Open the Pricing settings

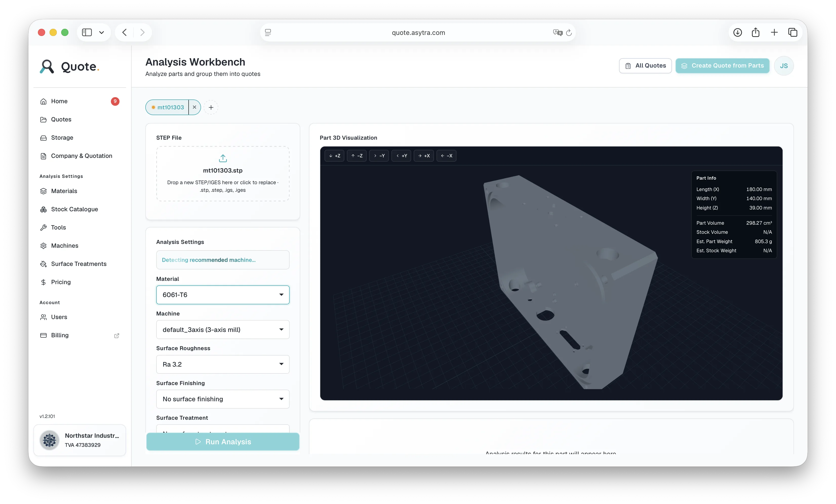[x=79, y=282]
